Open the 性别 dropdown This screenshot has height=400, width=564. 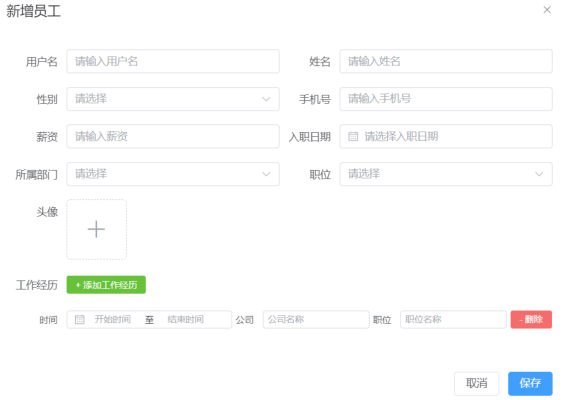click(x=173, y=99)
